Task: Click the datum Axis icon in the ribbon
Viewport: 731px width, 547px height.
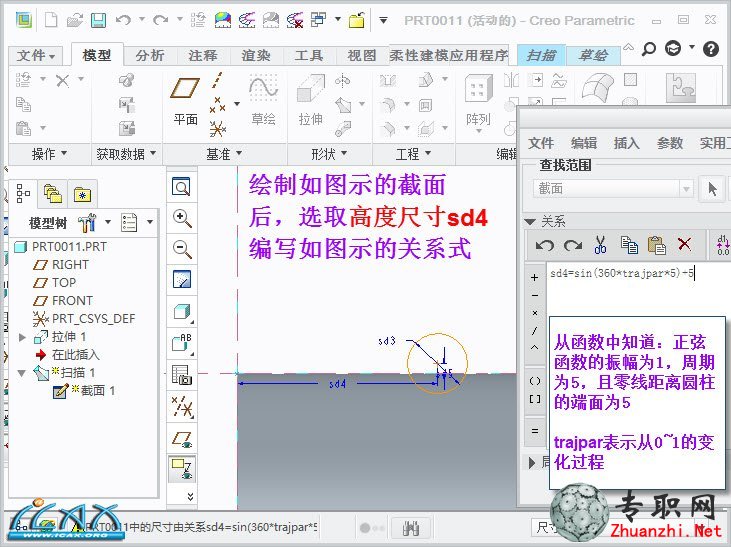Action: 217,80
